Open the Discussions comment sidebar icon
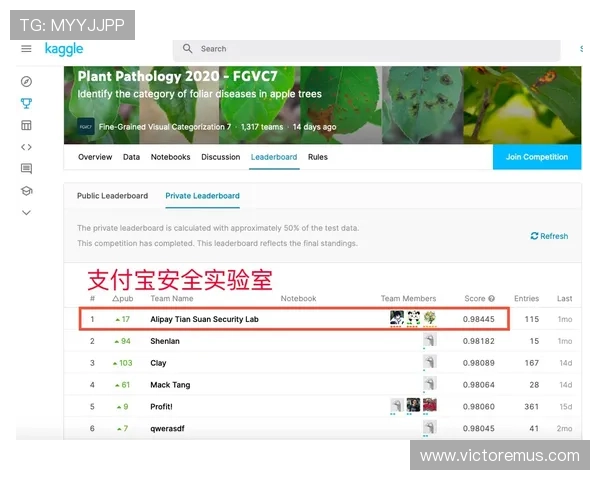Screen dimensions: 600x480 (x=26, y=168)
